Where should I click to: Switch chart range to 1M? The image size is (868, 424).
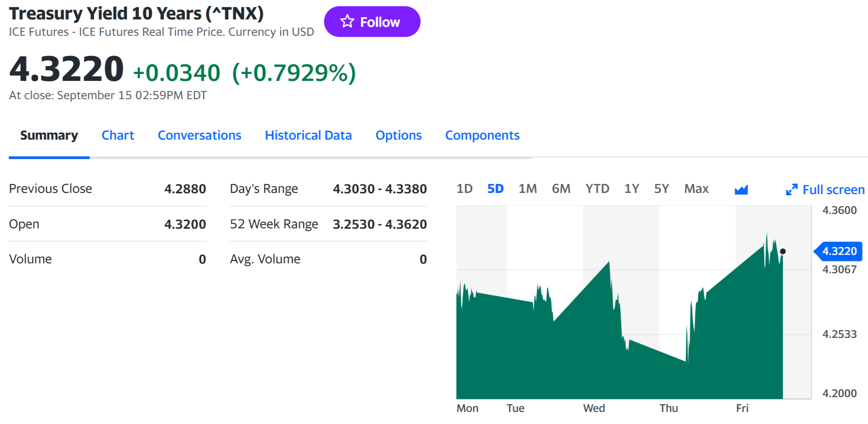coord(528,189)
